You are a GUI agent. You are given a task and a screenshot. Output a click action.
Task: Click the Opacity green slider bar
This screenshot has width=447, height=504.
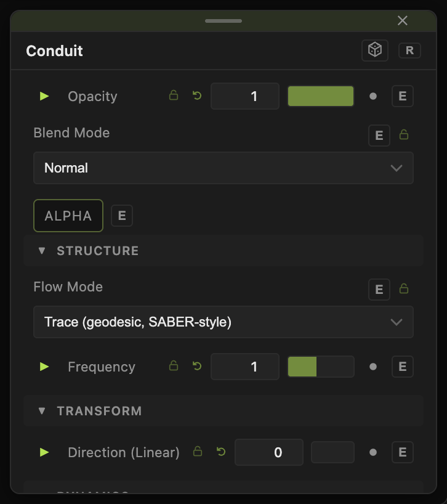(321, 96)
